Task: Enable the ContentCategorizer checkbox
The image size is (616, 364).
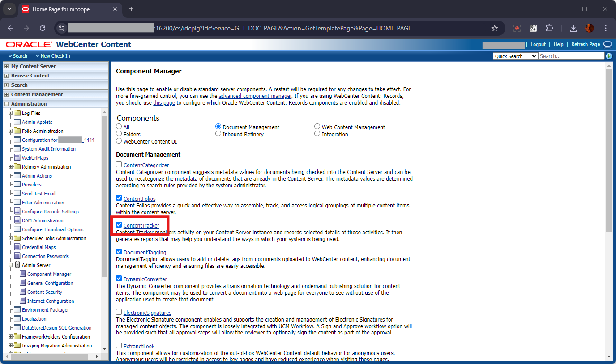Action: point(119,165)
